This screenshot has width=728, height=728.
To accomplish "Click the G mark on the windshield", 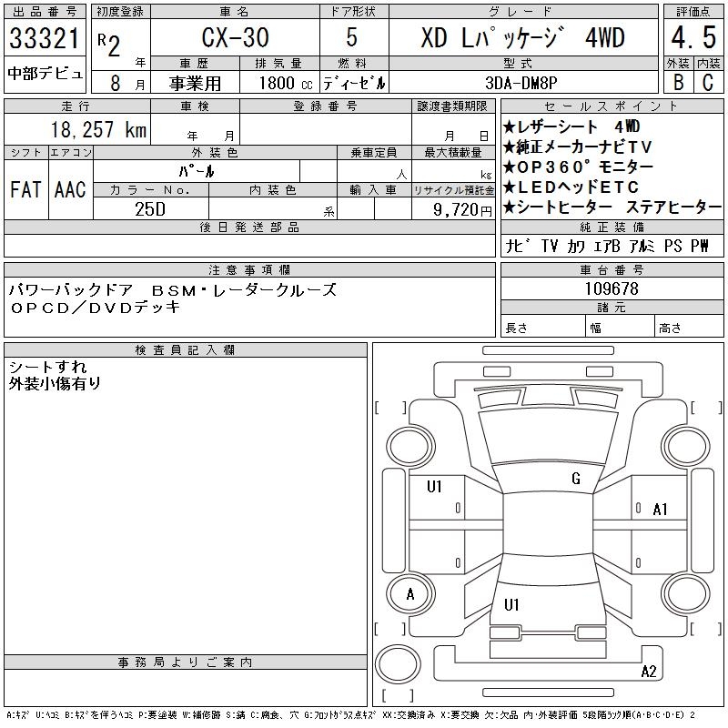I will point(576,479).
